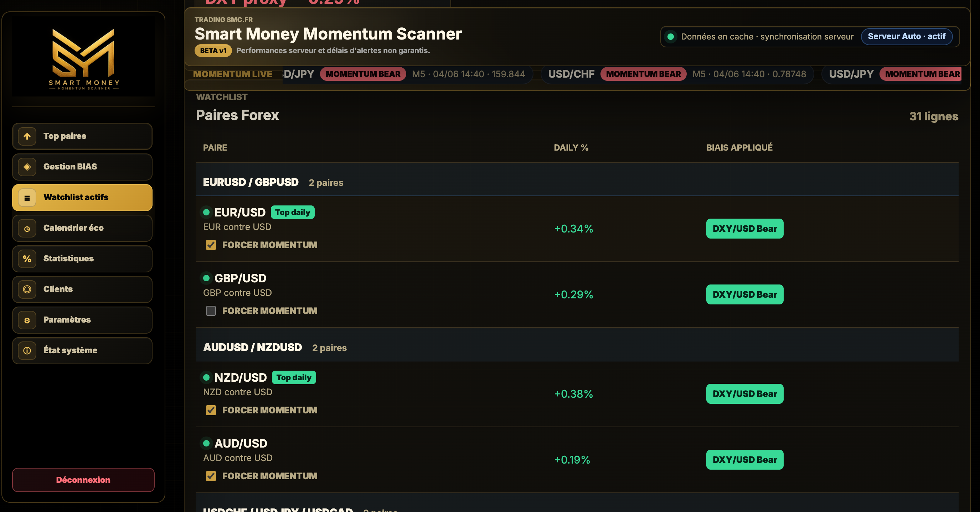Uncheck Forcer Momentum for AUD/USD

211,476
